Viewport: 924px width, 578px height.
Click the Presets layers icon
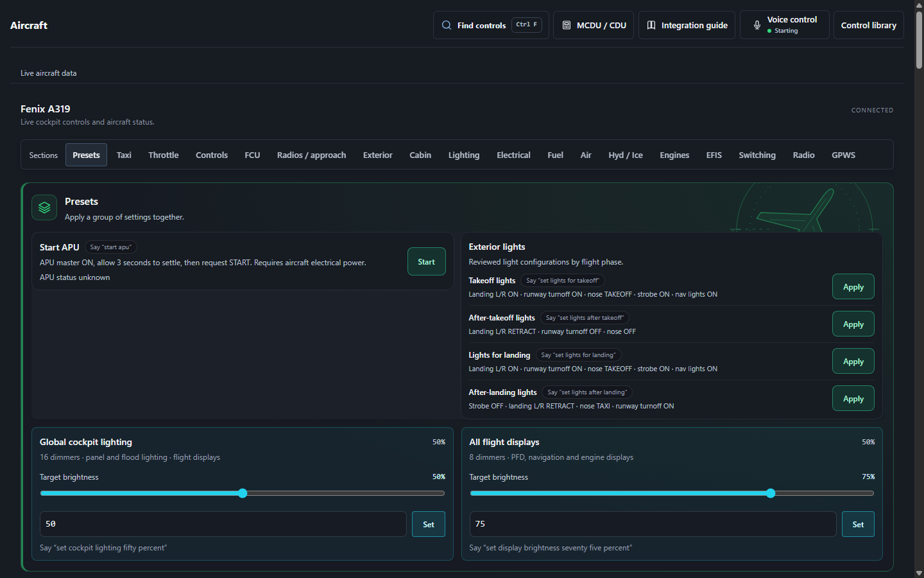click(44, 207)
